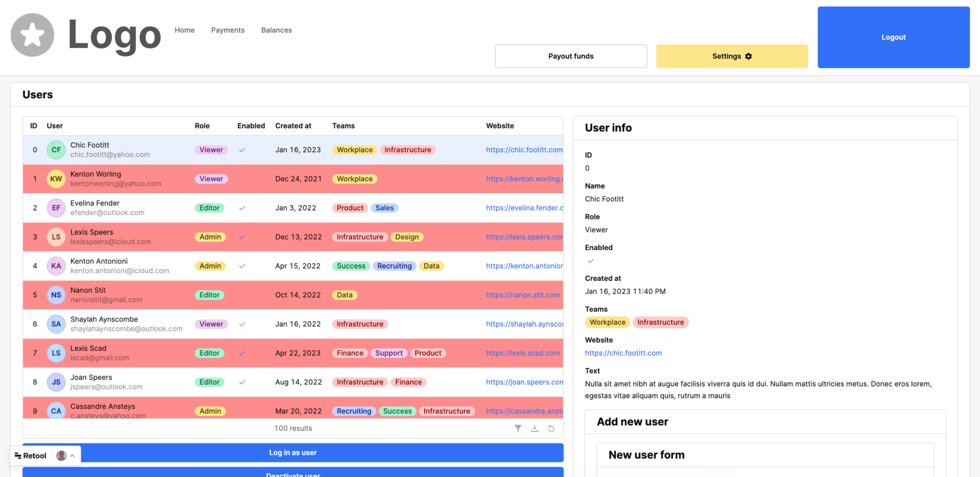Toggle Enabled check for Lexis Scad row

click(x=242, y=353)
